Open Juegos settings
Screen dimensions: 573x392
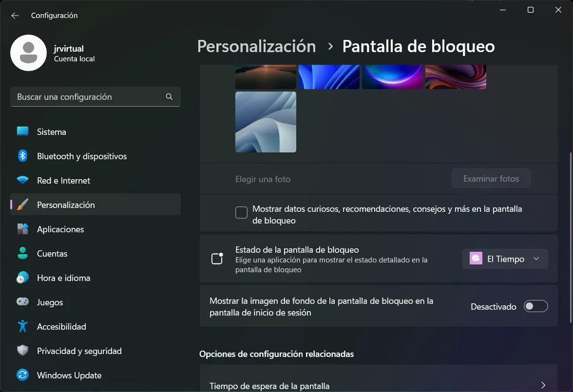click(x=95, y=302)
